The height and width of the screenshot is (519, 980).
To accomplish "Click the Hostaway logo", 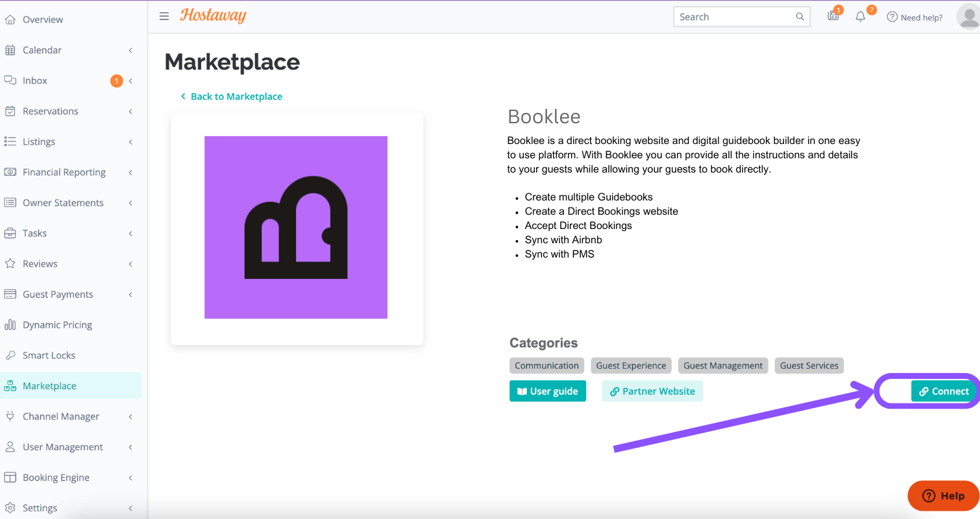I will coord(213,16).
